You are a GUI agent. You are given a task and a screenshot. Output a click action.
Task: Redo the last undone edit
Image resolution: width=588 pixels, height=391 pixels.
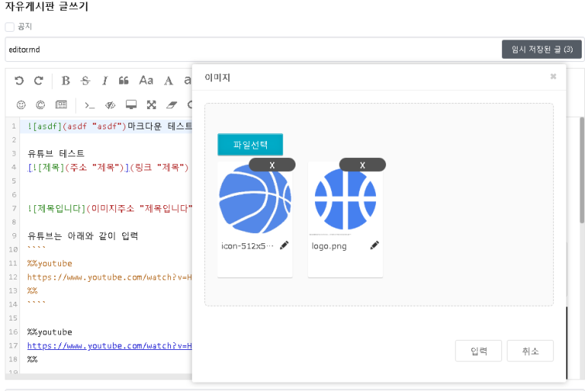[x=39, y=81]
